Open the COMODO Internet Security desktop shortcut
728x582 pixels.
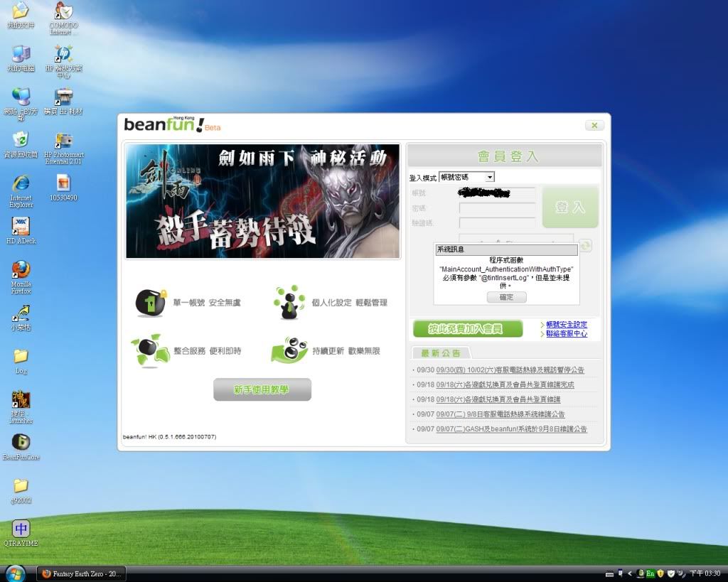click(63, 18)
